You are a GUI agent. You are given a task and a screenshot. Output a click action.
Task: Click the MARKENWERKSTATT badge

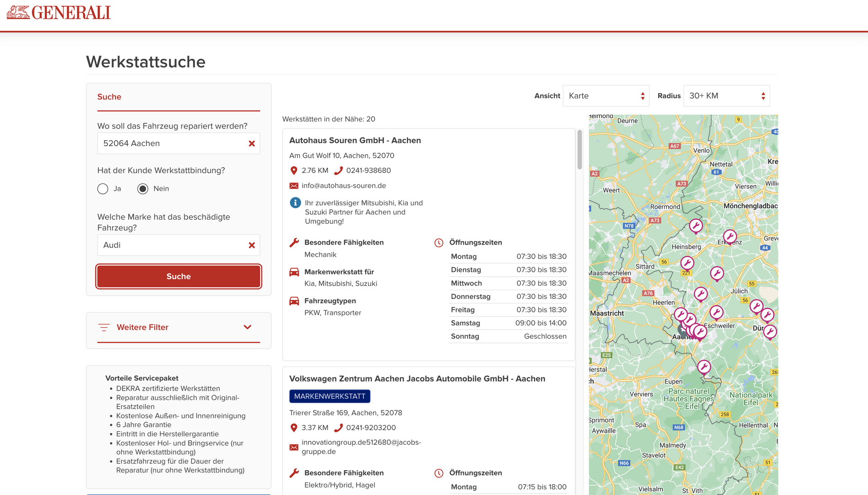[x=330, y=396]
